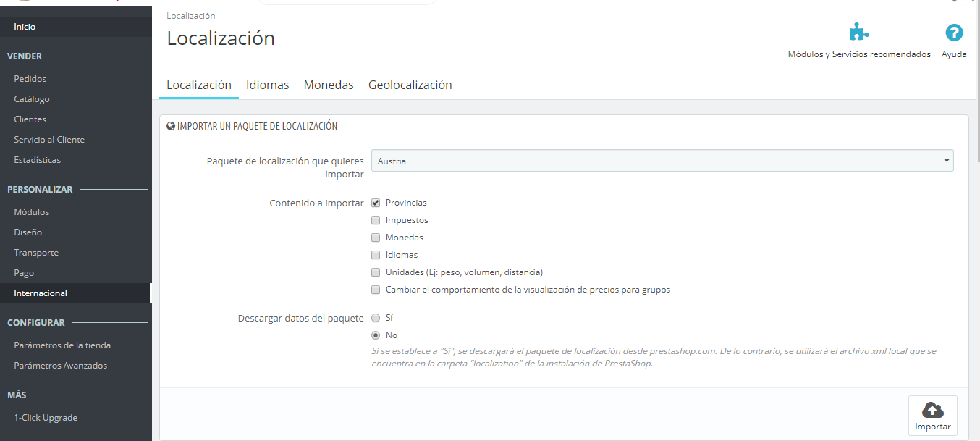The image size is (980, 441).
Task: Open the Ayuda help icon
Action: [954, 33]
